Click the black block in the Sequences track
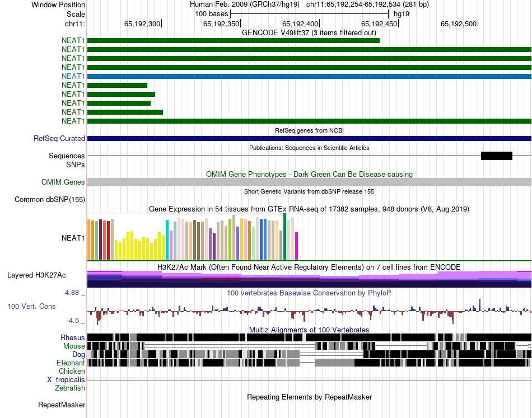 (496, 156)
